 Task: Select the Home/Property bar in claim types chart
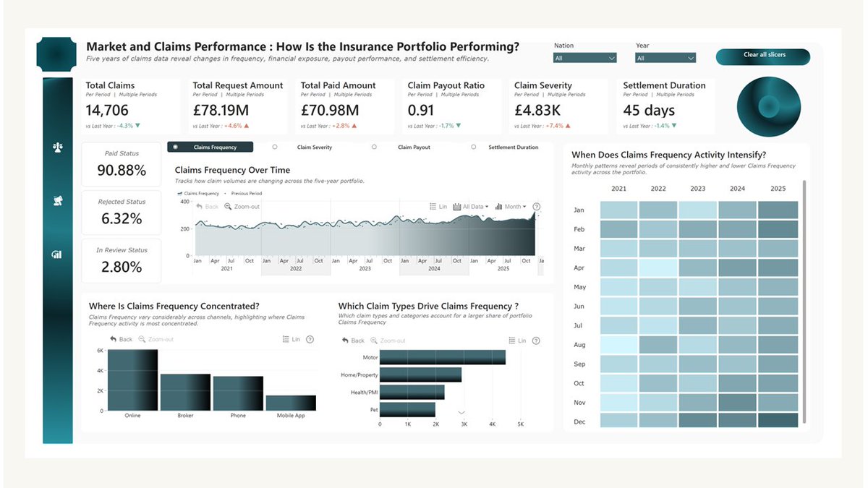pos(420,374)
